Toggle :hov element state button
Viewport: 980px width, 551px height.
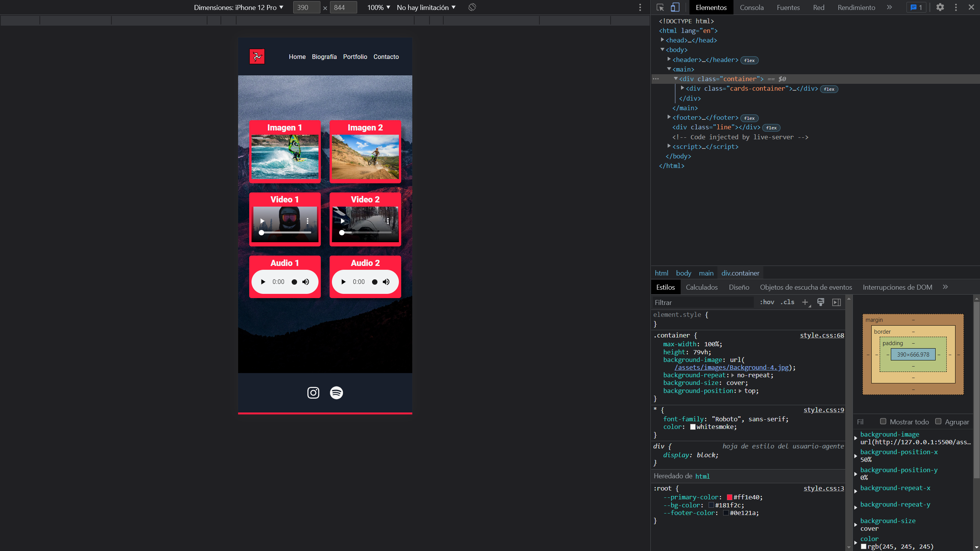point(767,302)
